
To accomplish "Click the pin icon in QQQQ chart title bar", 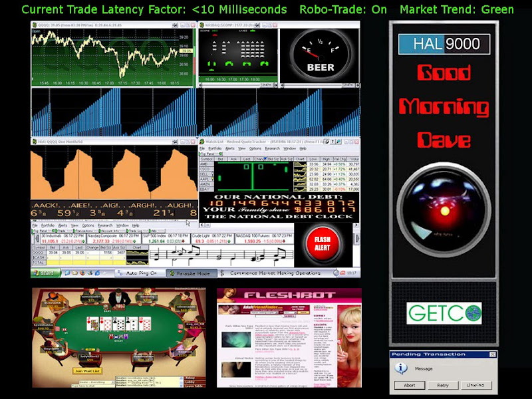I will click(x=175, y=25).
